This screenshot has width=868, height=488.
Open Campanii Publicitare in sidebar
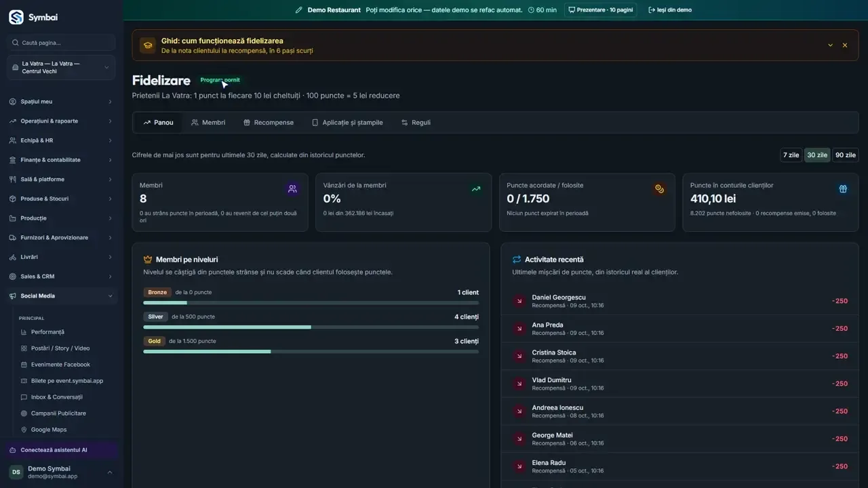[x=58, y=413]
